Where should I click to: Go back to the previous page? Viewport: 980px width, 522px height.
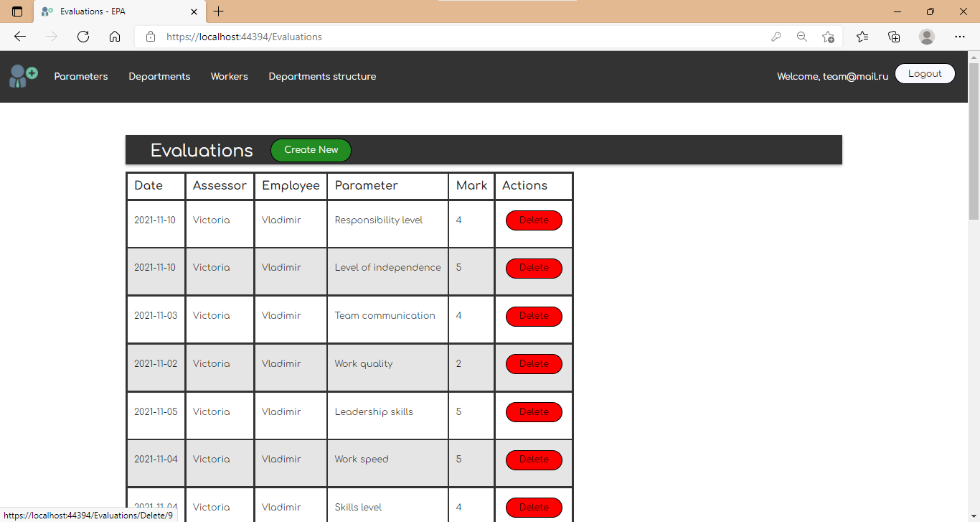pyautogui.click(x=20, y=37)
